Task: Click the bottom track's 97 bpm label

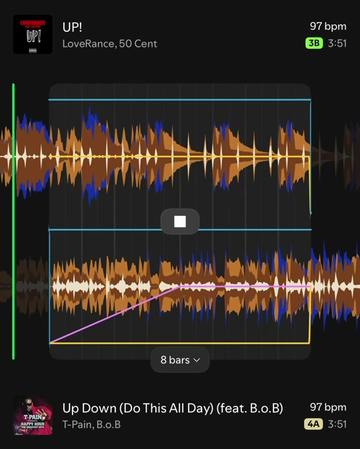Action: (x=328, y=407)
